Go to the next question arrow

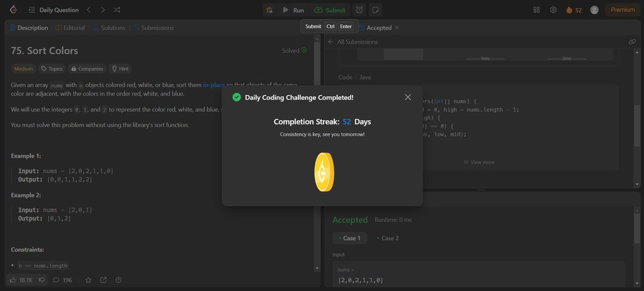pos(103,10)
